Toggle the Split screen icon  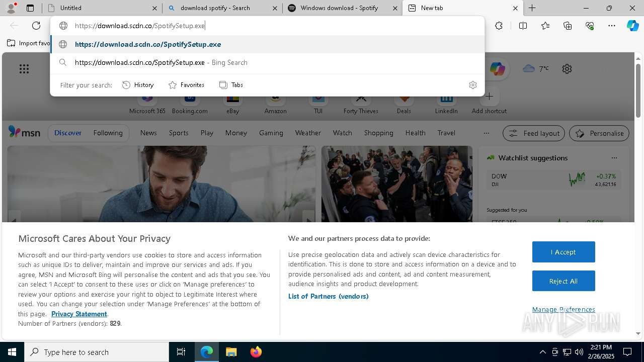pyautogui.click(x=523, y=26)
